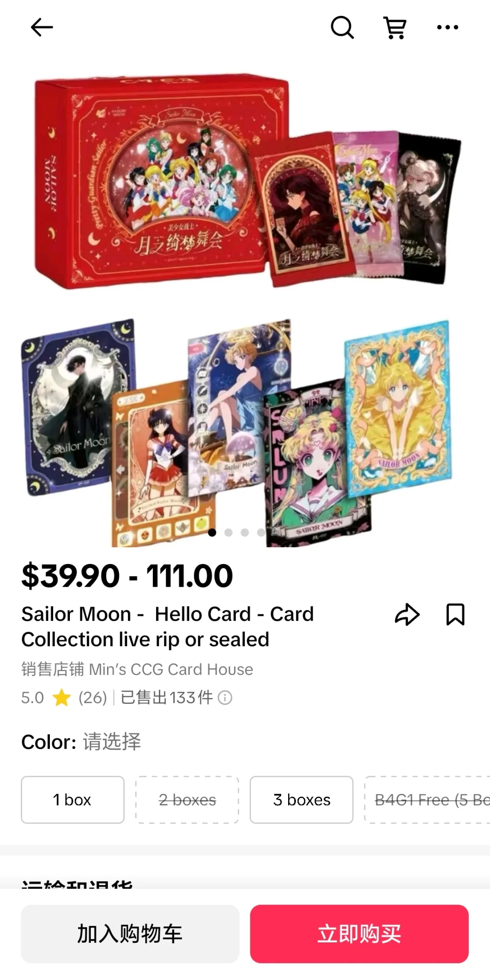View the 26 reviews count
Screen dimensions: 490x980
point(93,697)
